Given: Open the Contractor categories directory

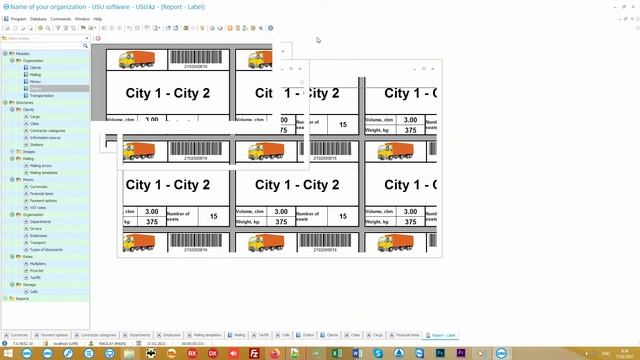Looking at the screenshot, I should coord(47,131).
